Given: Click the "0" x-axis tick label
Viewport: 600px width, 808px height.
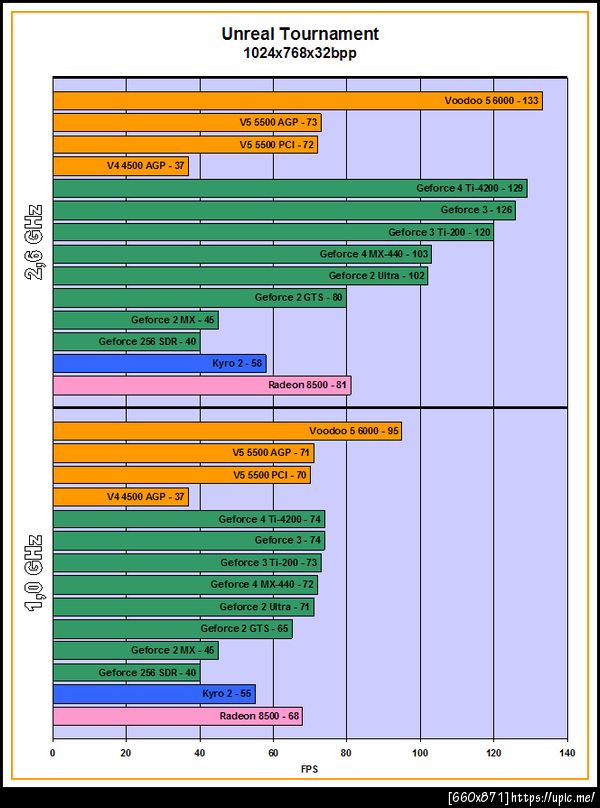Looking at the screenshot, I should pos(53,753).
